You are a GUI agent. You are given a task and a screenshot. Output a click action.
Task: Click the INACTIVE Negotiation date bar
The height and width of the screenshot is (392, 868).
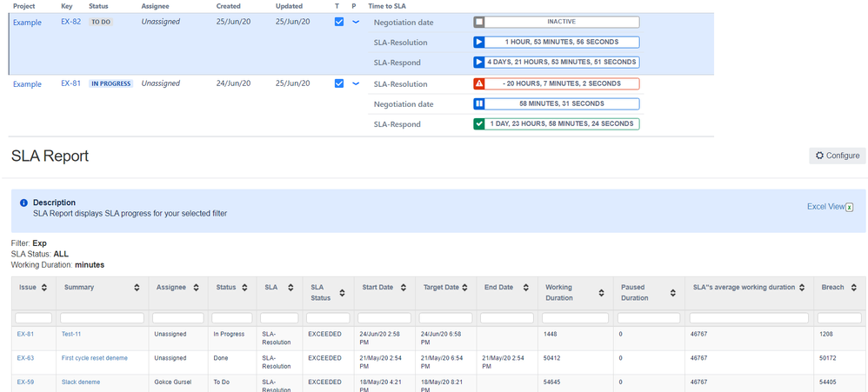[x=557, y=22]
